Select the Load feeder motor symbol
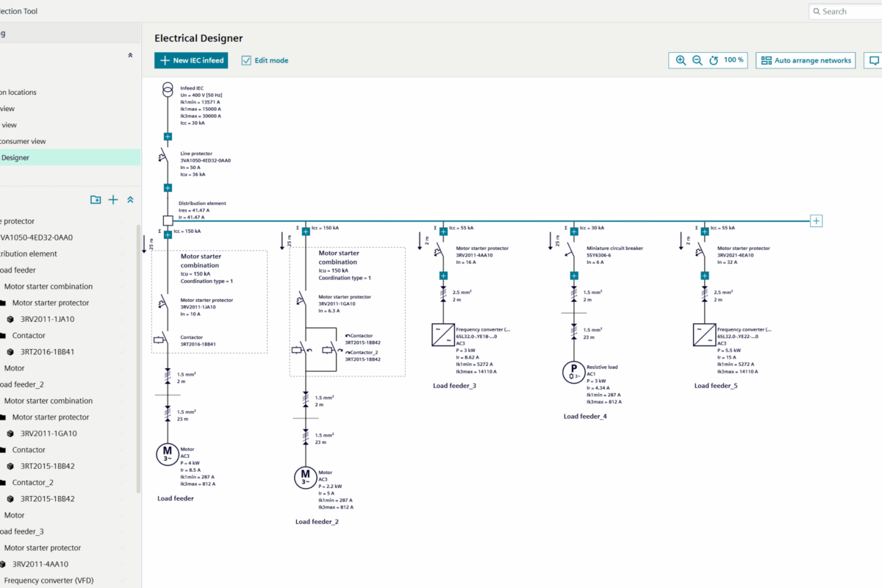 (167, 454)
